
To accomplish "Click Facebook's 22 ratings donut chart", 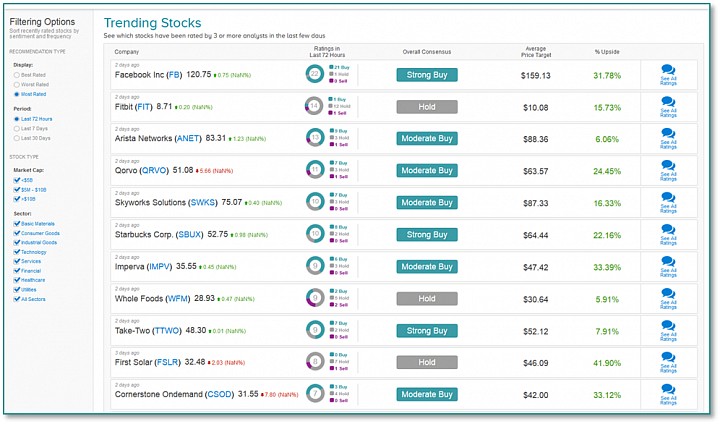I will click(315, 73).
